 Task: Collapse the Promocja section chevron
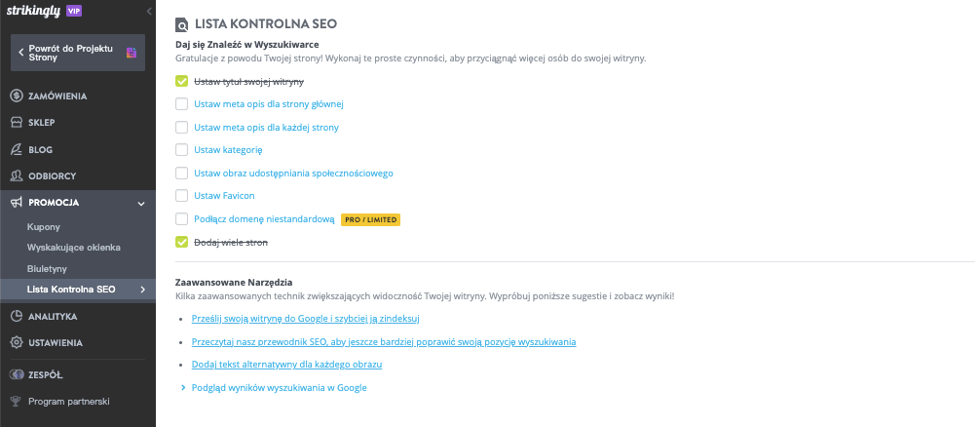(141, 203)
